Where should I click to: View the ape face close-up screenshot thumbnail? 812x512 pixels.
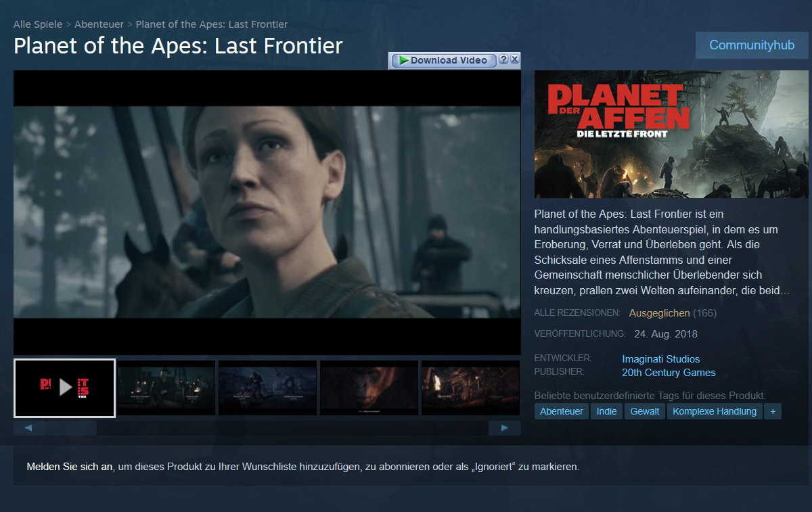click(369, 388)
